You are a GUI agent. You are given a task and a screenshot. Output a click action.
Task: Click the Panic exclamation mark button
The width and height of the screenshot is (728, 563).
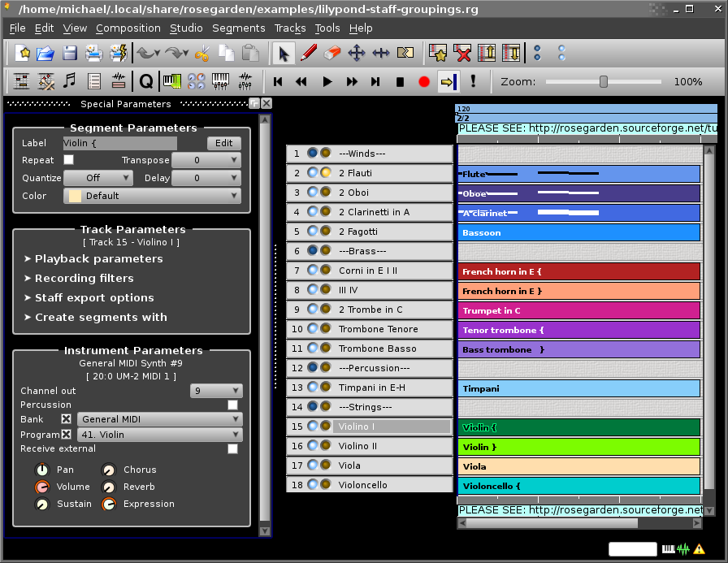click(473, 81)
